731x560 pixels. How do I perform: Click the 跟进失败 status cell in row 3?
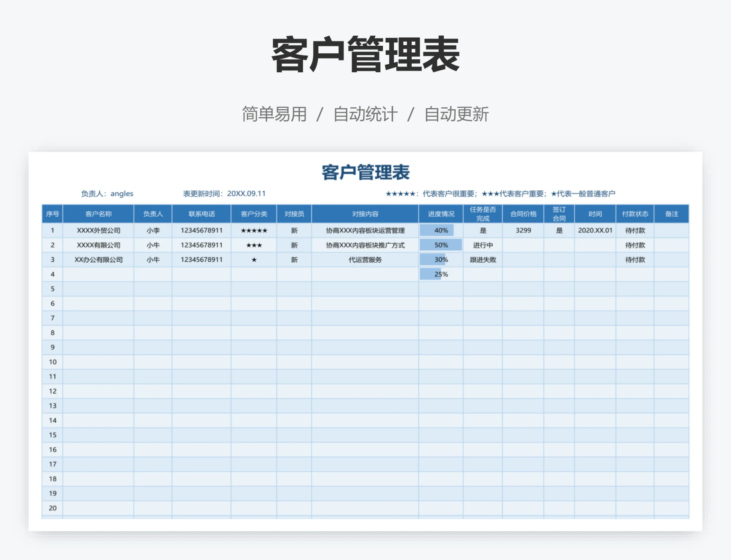pyautogui.click(x=483, y=259)
